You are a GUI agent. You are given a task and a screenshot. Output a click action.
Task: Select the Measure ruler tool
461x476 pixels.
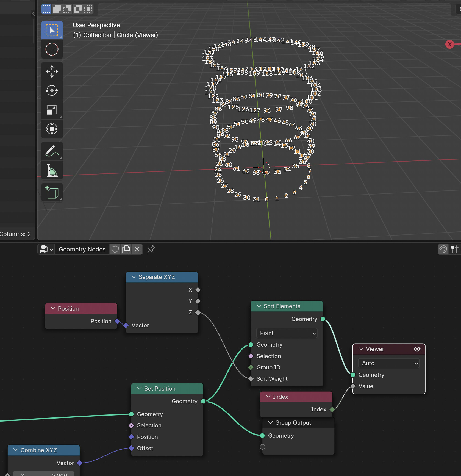(x=52, y=170)
